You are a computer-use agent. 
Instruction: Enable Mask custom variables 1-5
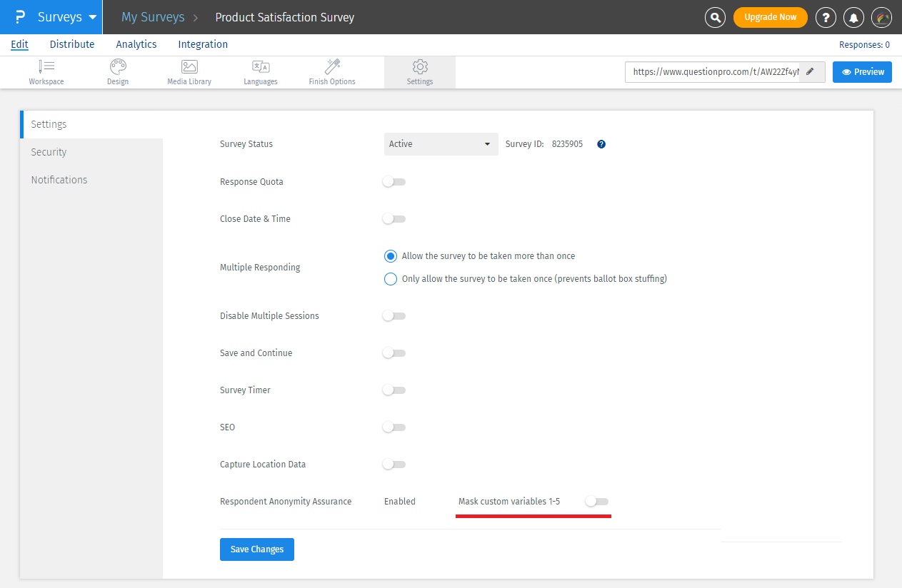point(596,501)
